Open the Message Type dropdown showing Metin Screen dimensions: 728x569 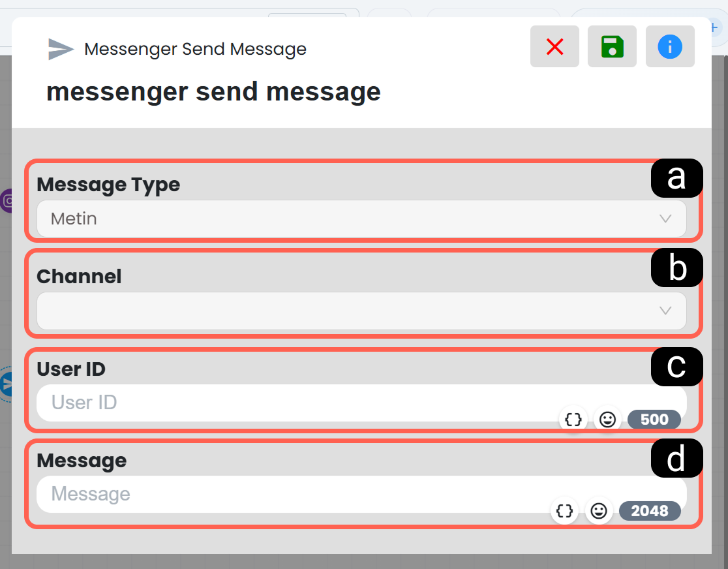click(361, 219)
